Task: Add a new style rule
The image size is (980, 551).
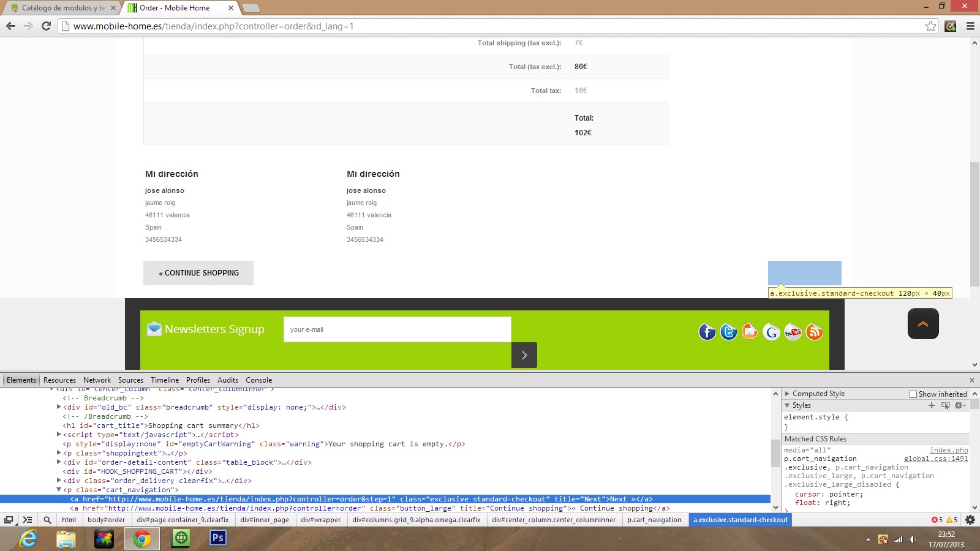Action: click(x=932, y=405)
